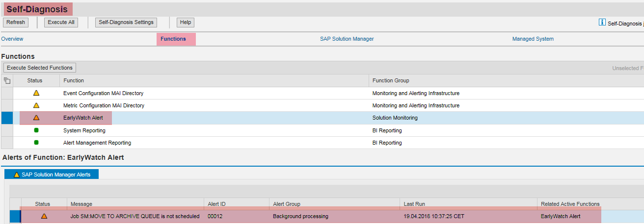
Task: Click Event Configuration MAI Directory text
Action: coord(103,93)
